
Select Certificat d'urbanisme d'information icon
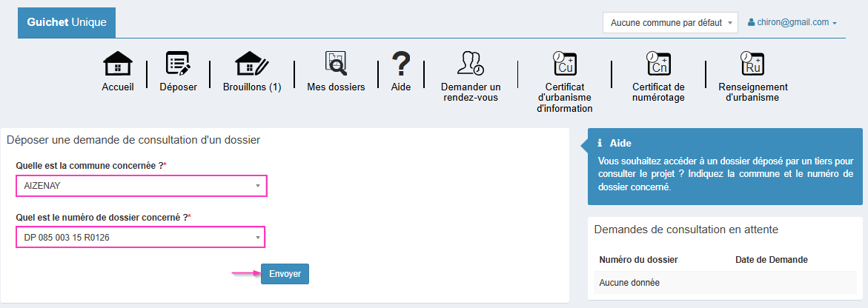click(x=564, y=64)
